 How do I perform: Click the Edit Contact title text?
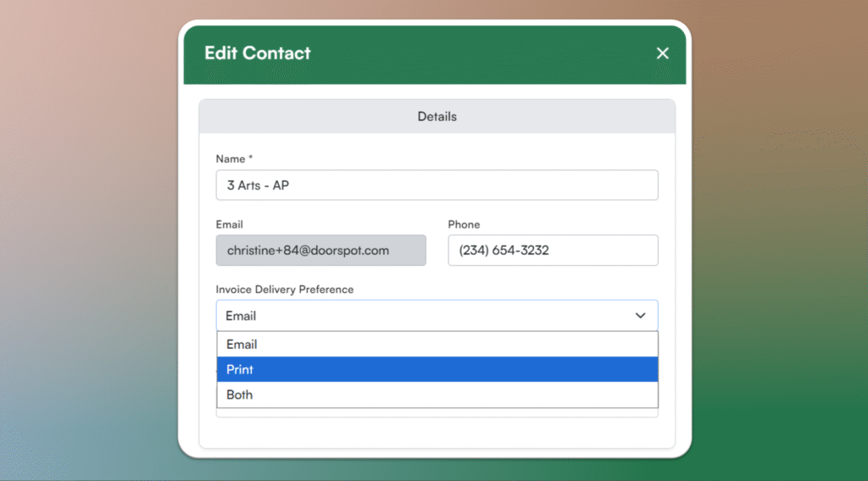258,53
